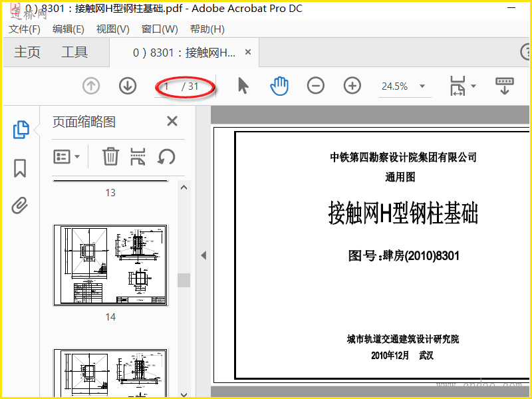This screenshot has height=399, width=532.
Task: Select the thumbnail below page 14
Action: pyautogui.click(x=110, y=372)
